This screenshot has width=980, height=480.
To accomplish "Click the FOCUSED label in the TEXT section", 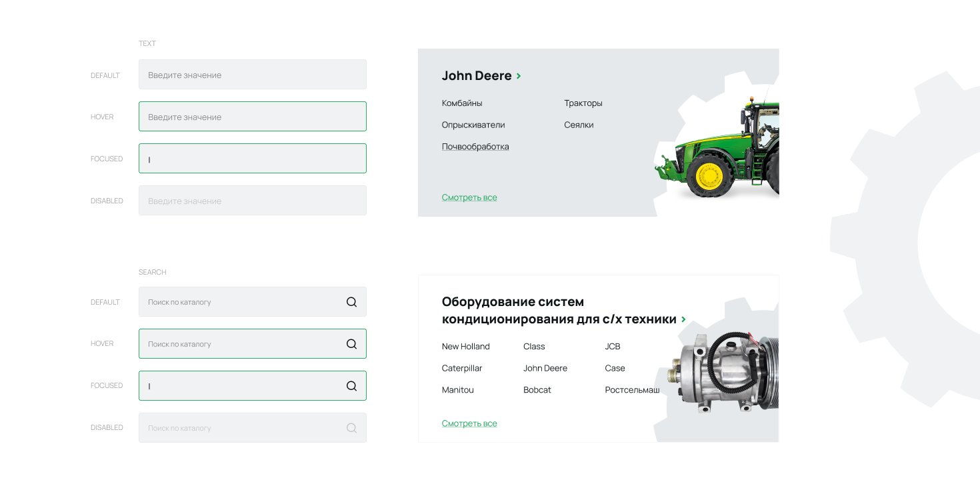I will click(107, 159).
